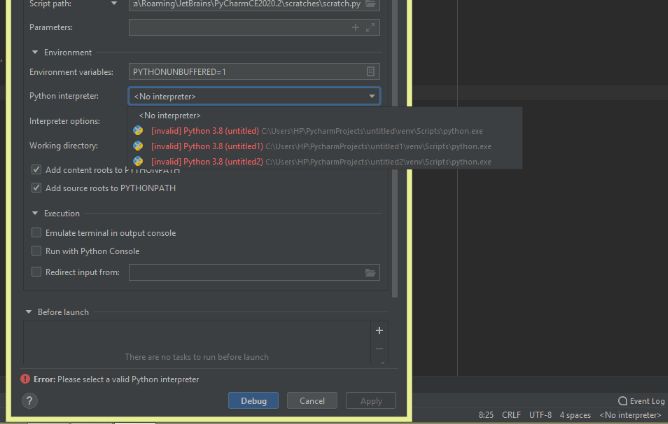The width and height of the screenshot is (668, 424).
Task: Browse folder icon for Redirect input
Action: pyautogui.click(x=370, y=273)
